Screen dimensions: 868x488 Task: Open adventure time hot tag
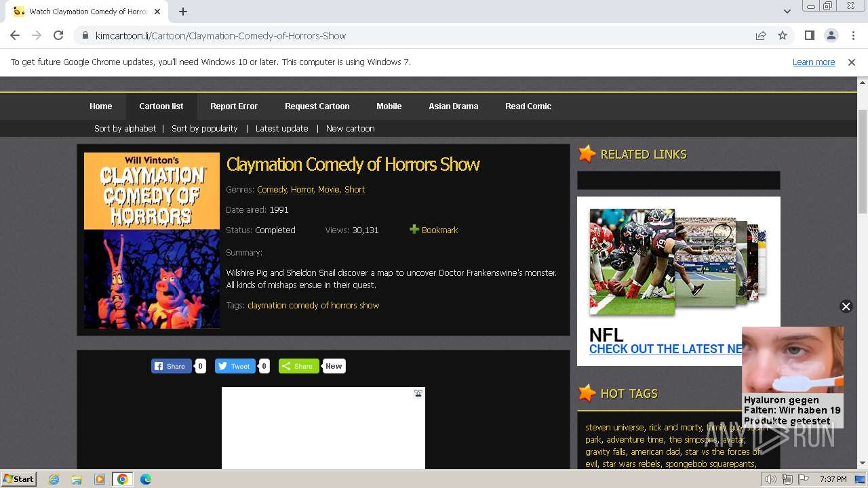(x=635, y=440)
